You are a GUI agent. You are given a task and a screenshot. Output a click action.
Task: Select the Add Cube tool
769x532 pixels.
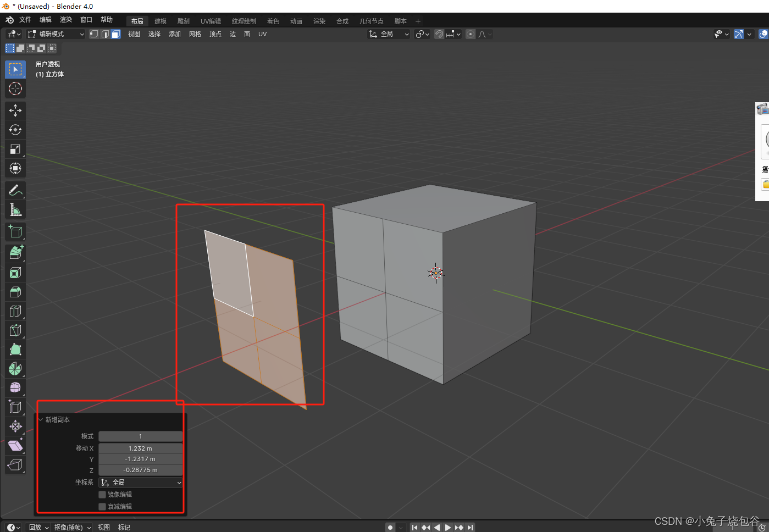tap(15, 231)
